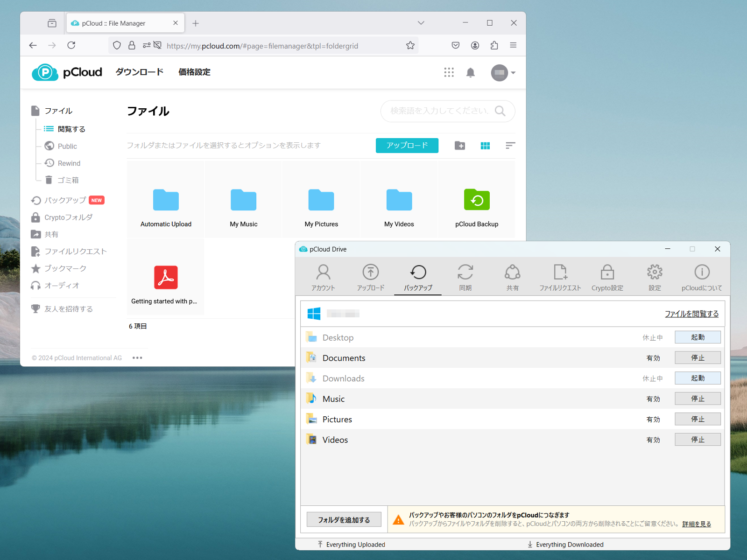Open the Firefox list all tabs chevron

tap(421, 23)
